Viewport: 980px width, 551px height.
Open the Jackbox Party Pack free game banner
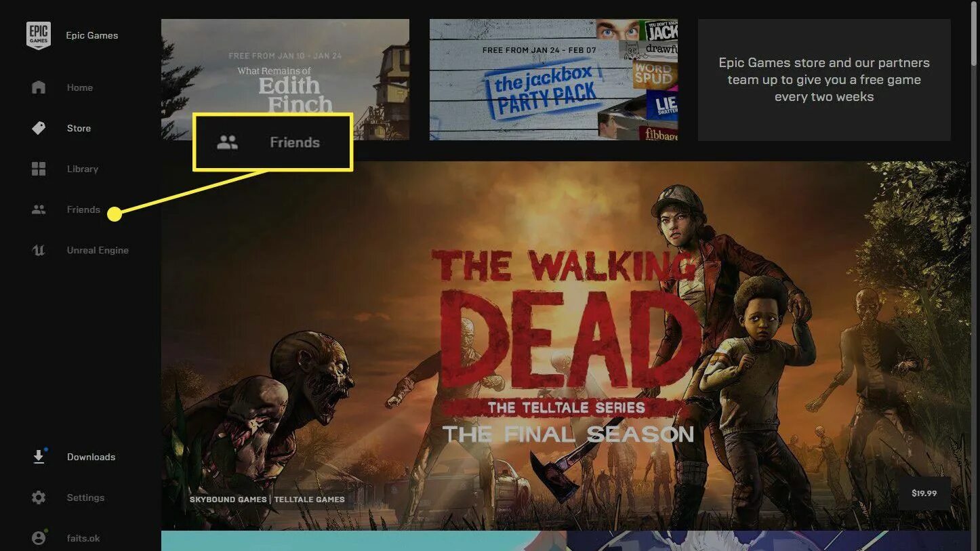tap(554, 79)
